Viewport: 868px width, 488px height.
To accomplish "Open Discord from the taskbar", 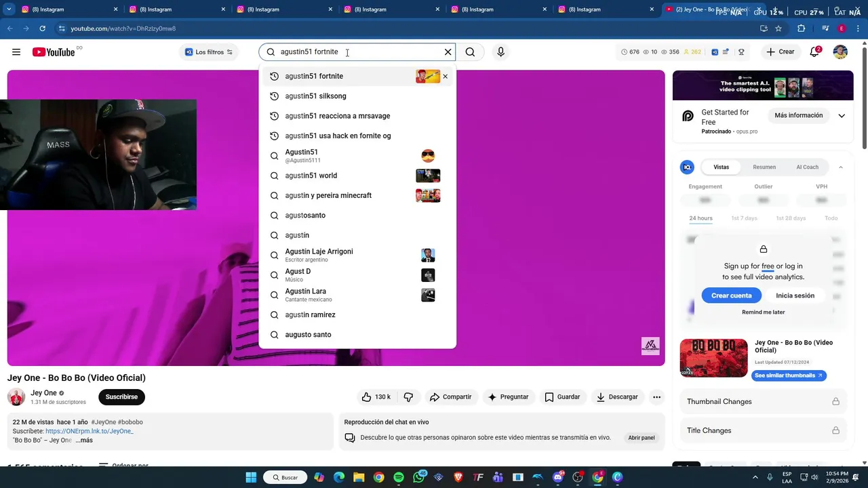I will coord(558,477).
